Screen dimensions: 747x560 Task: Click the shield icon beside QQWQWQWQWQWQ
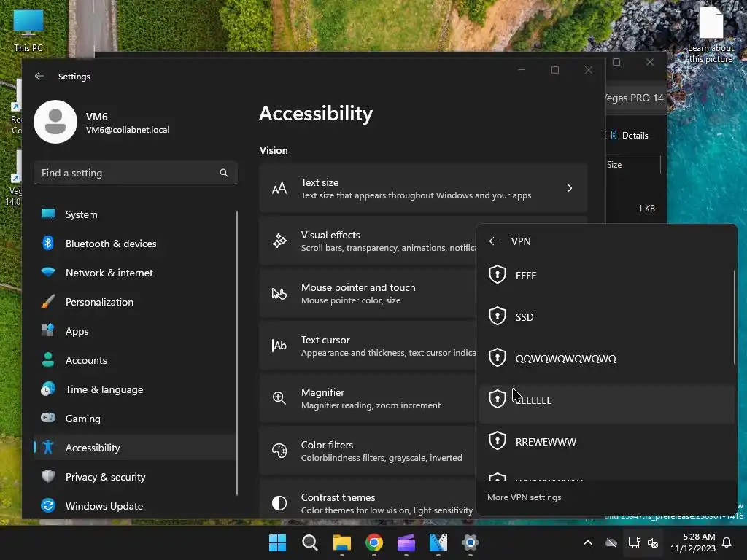[498, 357]
